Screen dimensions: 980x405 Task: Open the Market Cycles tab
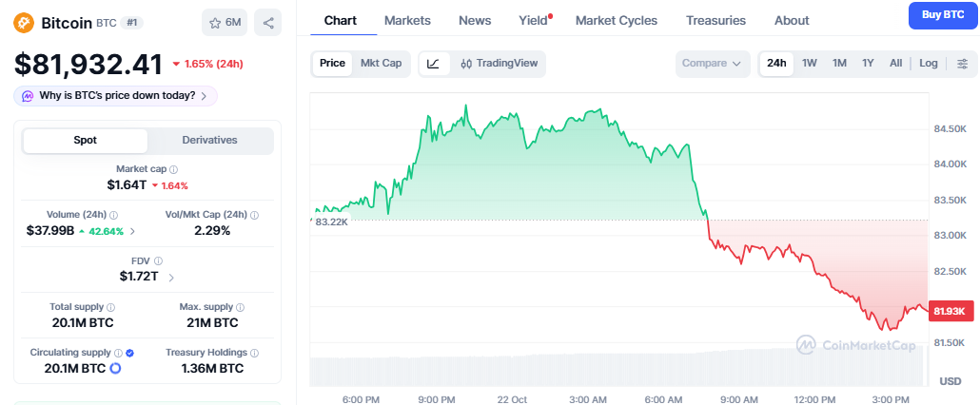(617, 21)
